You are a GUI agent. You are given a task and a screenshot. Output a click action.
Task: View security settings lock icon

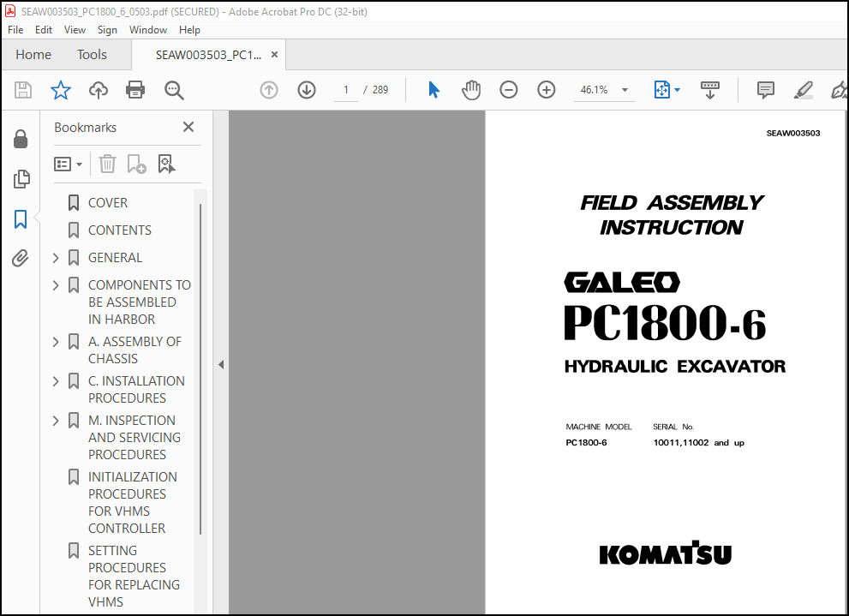(21, 139)
